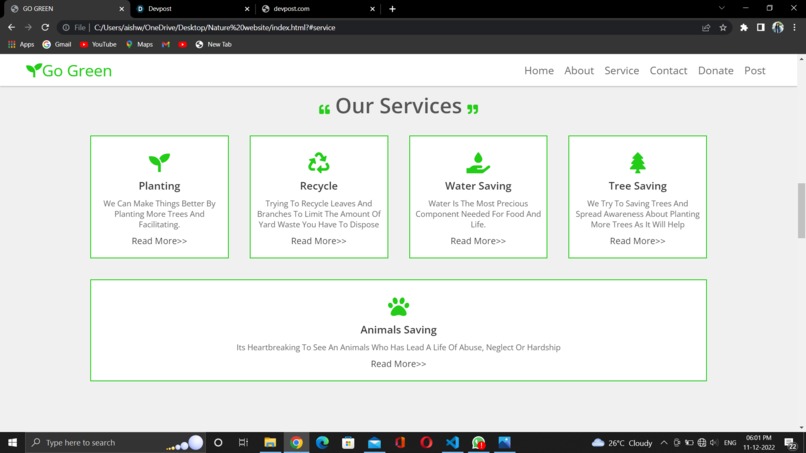The image size is (806, 453).
Task: Switch to the Devpost tab
Action: pos(193,9)
